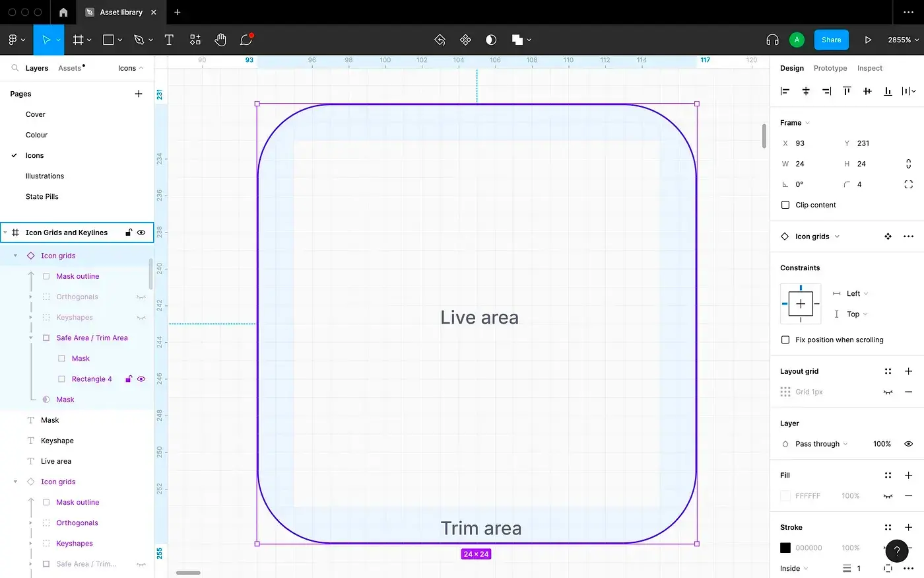Open vertical constraint Top dropdown
The width and height of the screenshot is (924, 578).
click(x=857, y=314)
